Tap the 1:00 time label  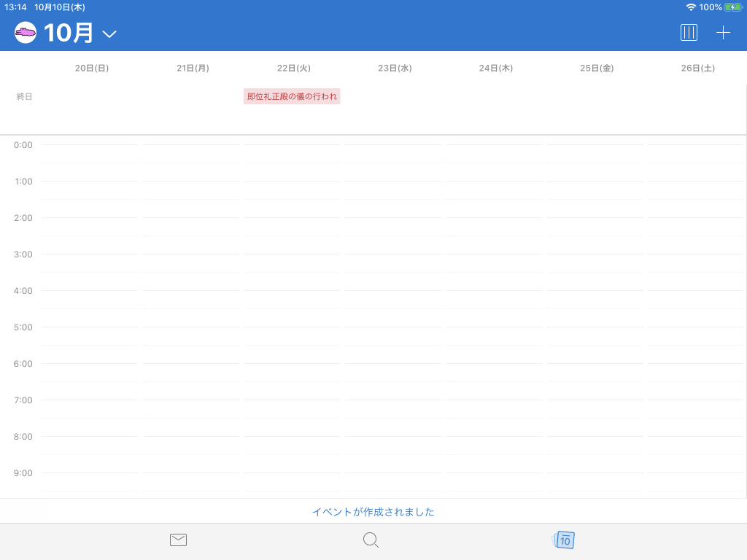[23, 182]
